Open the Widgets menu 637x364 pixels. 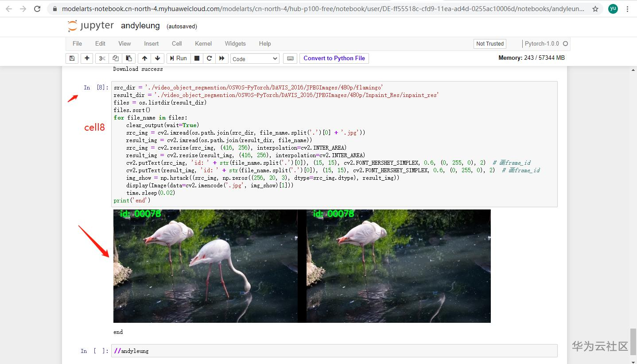pos(235,43)
